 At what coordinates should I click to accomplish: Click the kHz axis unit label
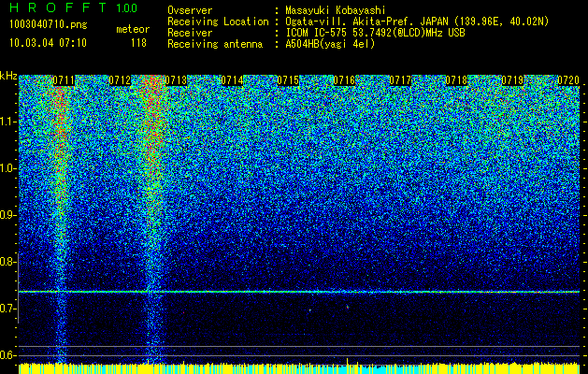[8, 76]
